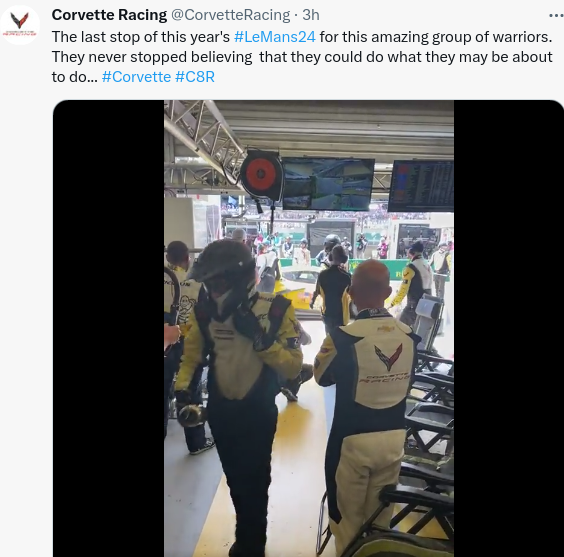Click the video's left black letterbox bar

(x=109, y=328)
